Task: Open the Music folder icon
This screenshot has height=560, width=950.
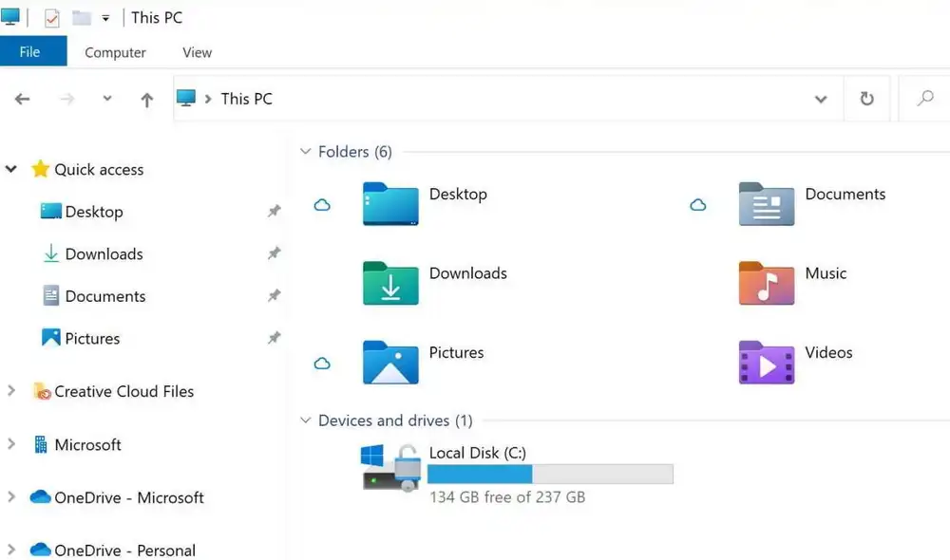Action: (x=766, y=283)
